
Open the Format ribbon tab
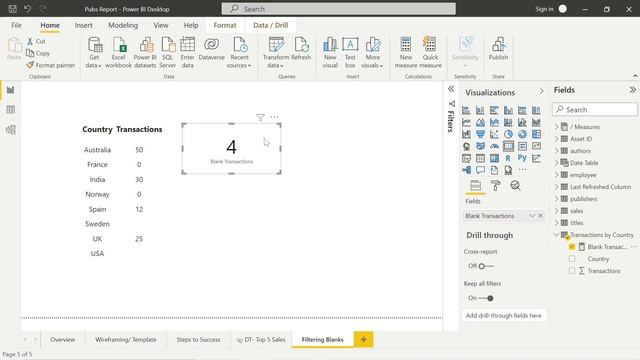[225, 25]
